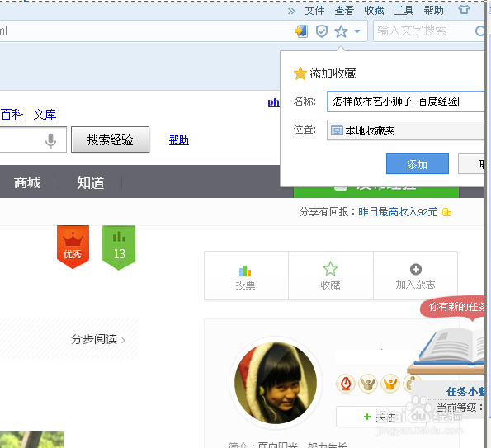Open the 本地收藏夹 location dropdown
The height and width of the screenshot is (448, 491).
(406, 130)
